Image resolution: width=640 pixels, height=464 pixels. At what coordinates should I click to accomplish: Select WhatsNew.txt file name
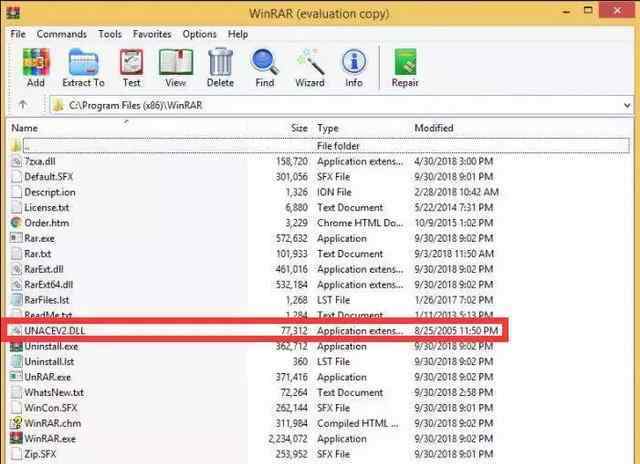54,393
